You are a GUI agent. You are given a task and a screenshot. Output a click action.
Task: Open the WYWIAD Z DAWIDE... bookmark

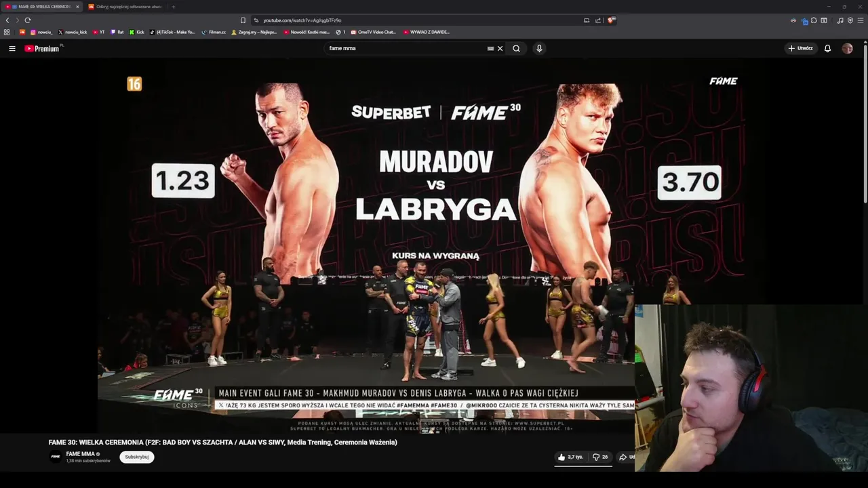[426, 32]
